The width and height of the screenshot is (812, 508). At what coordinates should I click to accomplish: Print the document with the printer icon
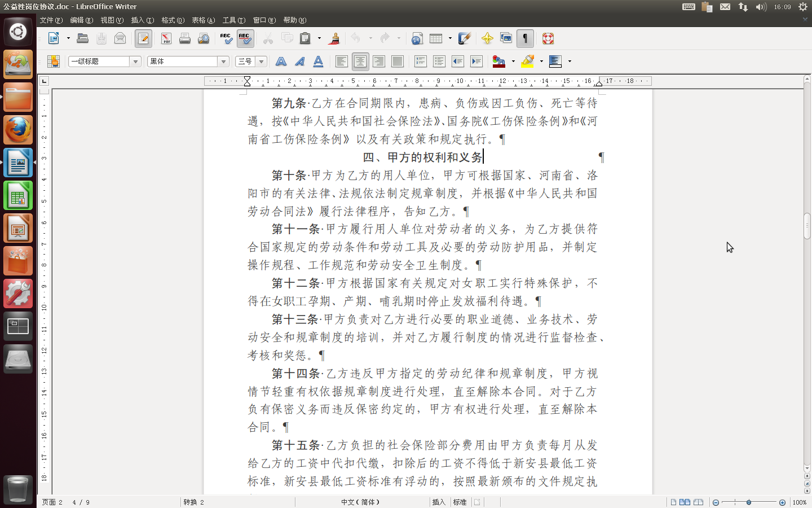[x=184, y=38]
